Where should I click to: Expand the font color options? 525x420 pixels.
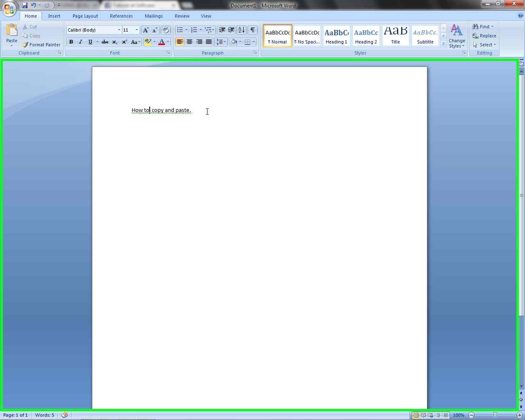(x=167, y=42)
